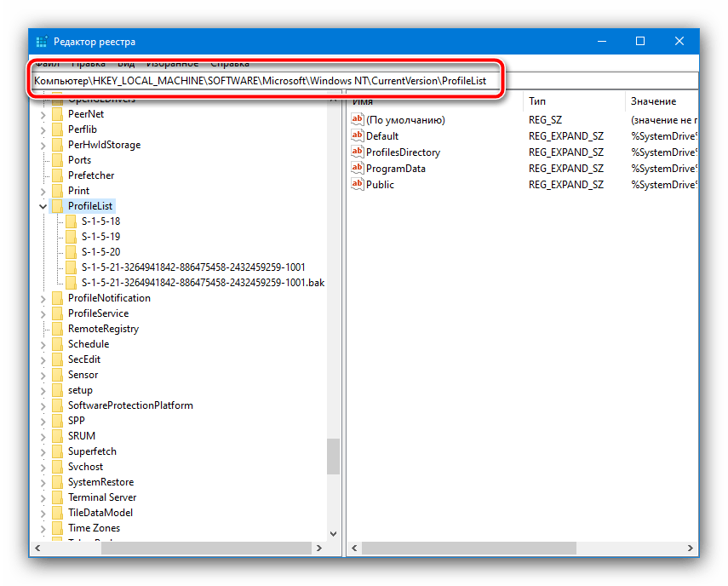This screenshot has width=728, height=586.
Task: Select the SoftwareProtectionPlatform key
Action: [130, 405]
